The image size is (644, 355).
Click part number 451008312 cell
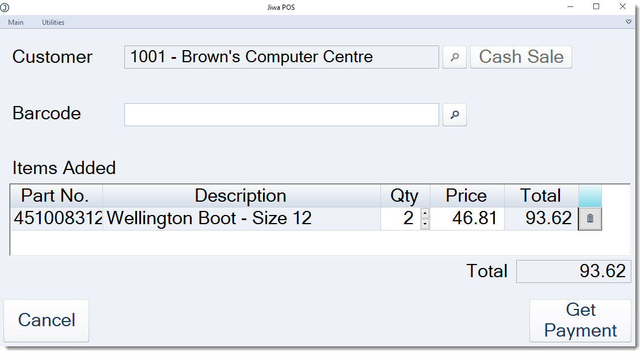(x=56, y=218)
